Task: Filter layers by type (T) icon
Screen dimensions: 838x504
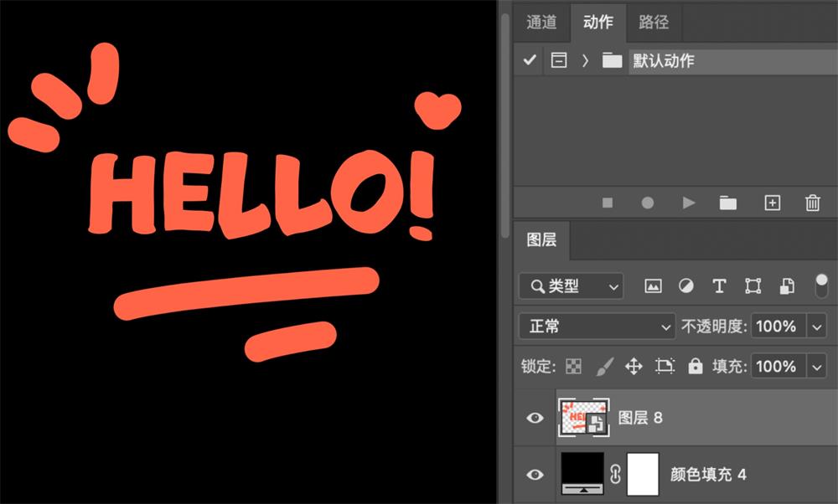Action: [x=719, y=286]
